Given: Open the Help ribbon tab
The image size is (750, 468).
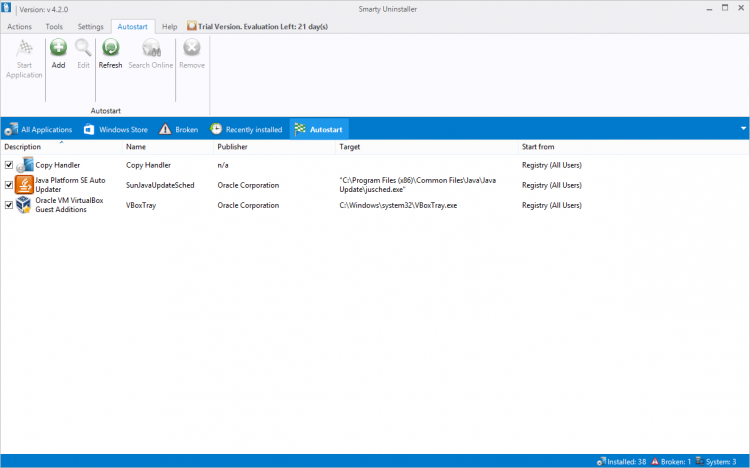Looking at the screenshot, I should [x=169, y=27].
